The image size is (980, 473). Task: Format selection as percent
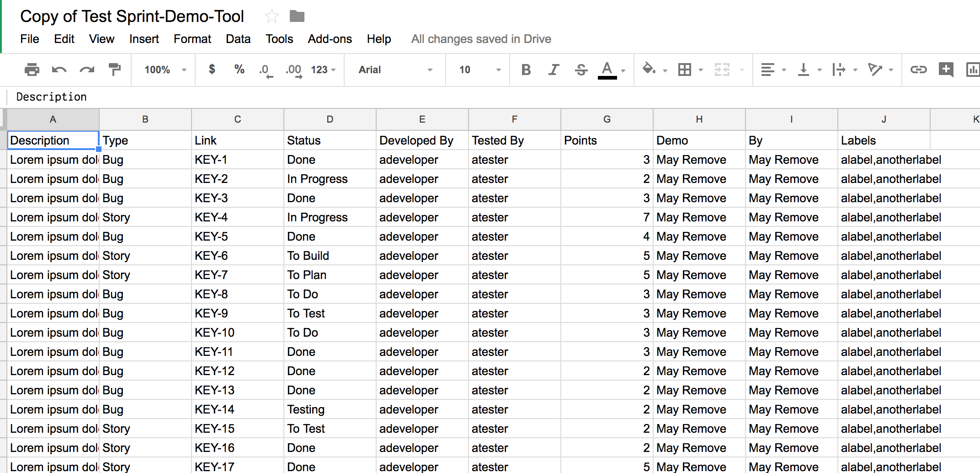[x=239, y=70]
